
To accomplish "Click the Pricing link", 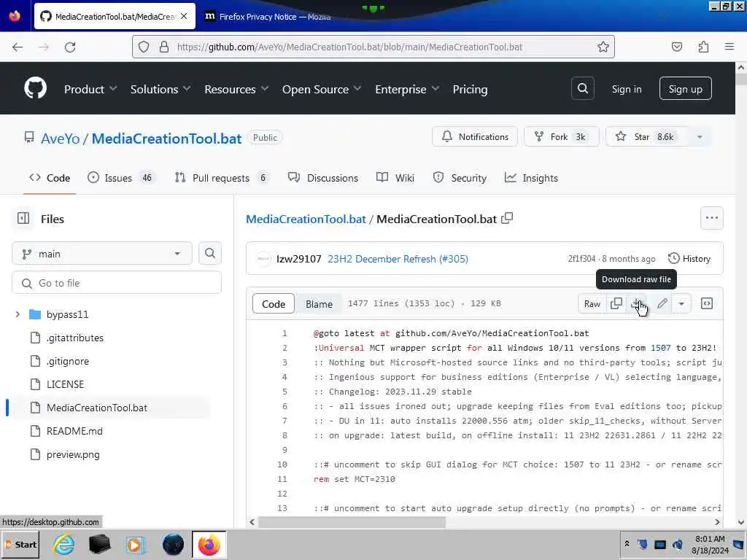I will [470, 89].
